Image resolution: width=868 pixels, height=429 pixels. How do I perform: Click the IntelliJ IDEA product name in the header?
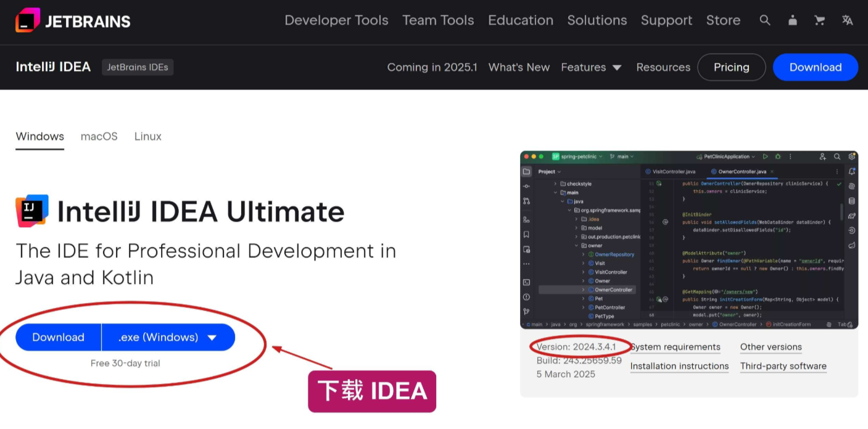(53, 67)
